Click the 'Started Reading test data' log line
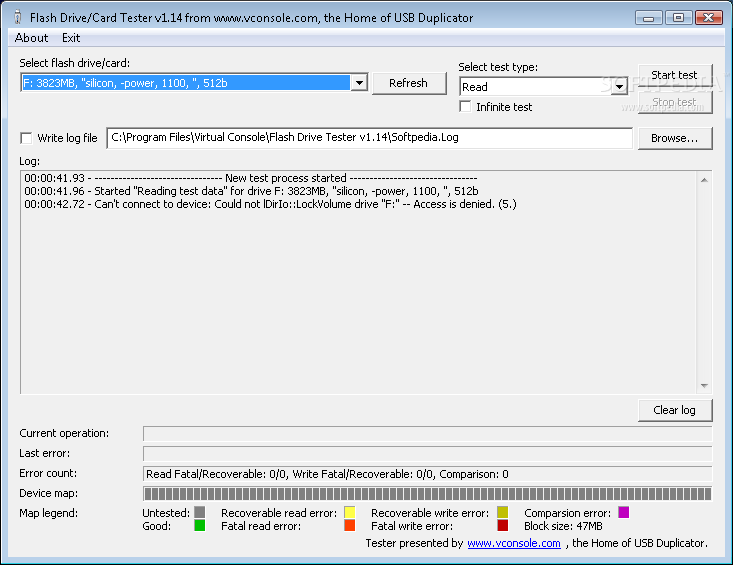Screen dimensions: 733x565 point(251,191)
